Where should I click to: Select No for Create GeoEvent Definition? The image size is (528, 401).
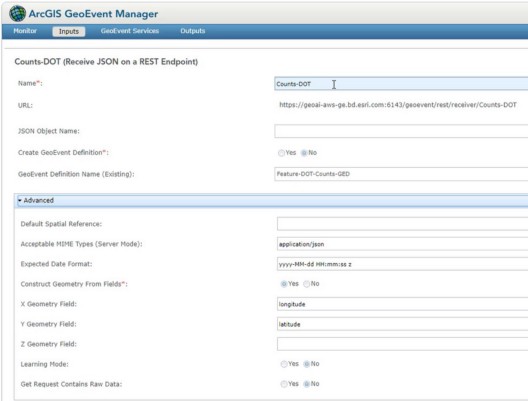[304, 153]
